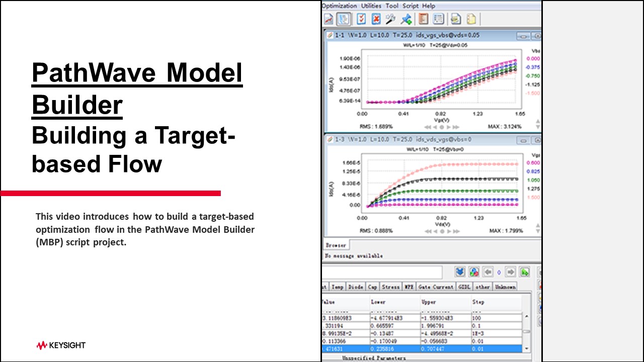Viewport: 644px width, 362px height.
Task: Click the red line chart toolbar icon
Action: (x=329, y=19)
